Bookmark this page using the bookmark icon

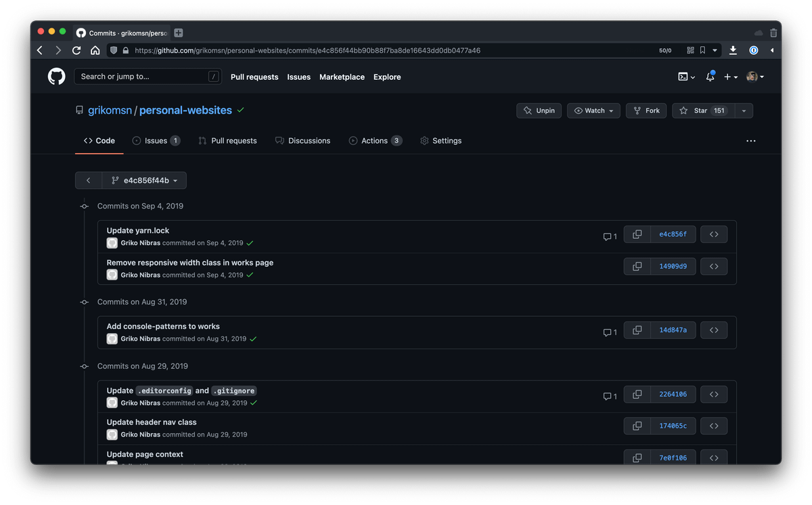[702, 50]
